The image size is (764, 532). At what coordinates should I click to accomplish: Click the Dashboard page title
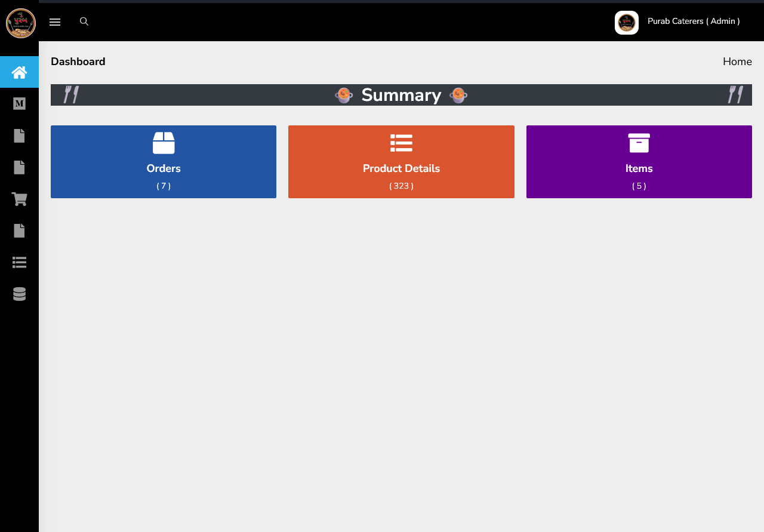click(x=78, y=61)
